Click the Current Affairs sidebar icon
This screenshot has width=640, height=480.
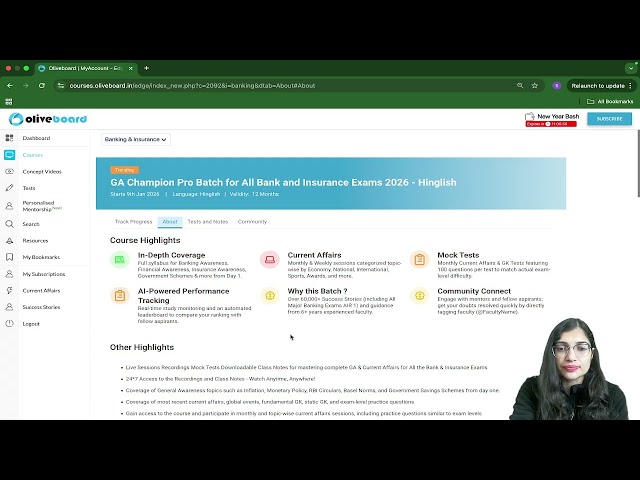(x=10, y=290)
